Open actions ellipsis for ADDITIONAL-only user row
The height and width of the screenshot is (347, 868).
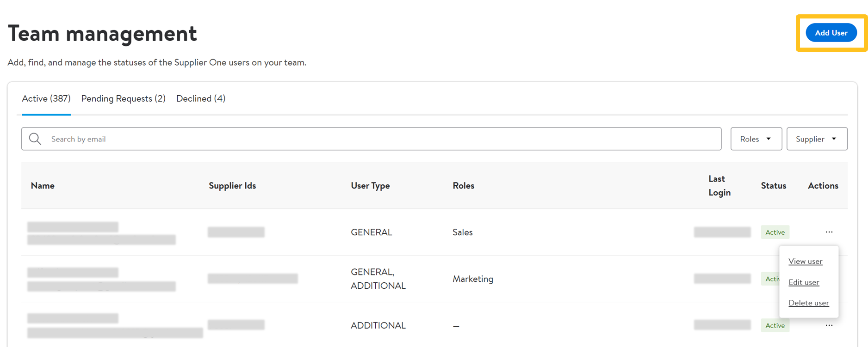click(x=829, y=325)
